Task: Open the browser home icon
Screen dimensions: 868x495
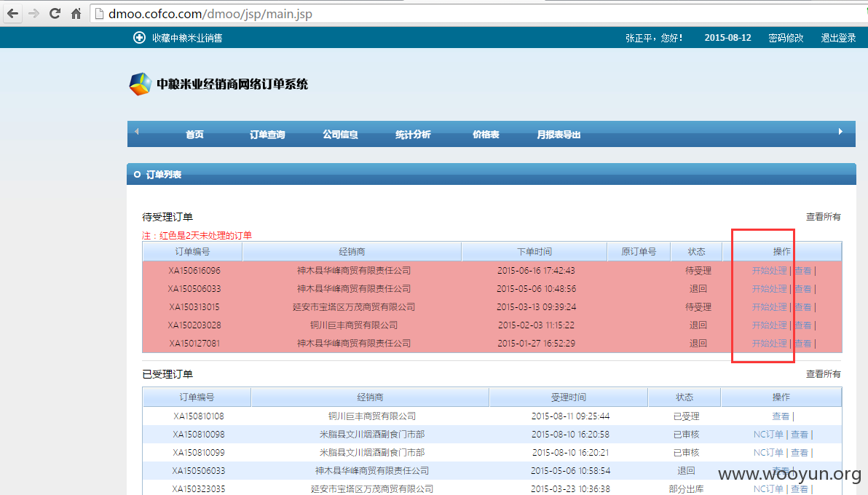Action: (76, 13)
